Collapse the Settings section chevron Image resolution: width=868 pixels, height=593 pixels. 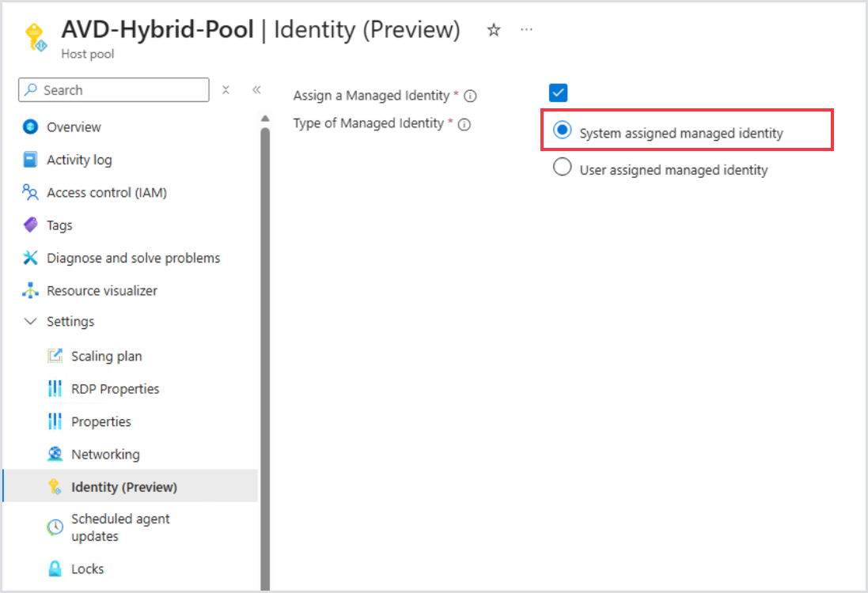(x=30, y=321)
